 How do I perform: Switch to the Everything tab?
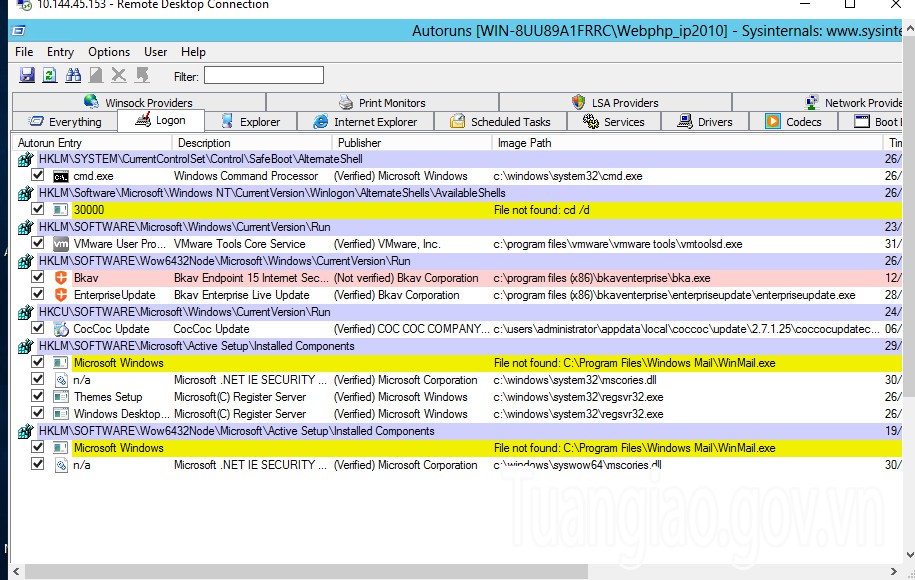pos(65,122)
